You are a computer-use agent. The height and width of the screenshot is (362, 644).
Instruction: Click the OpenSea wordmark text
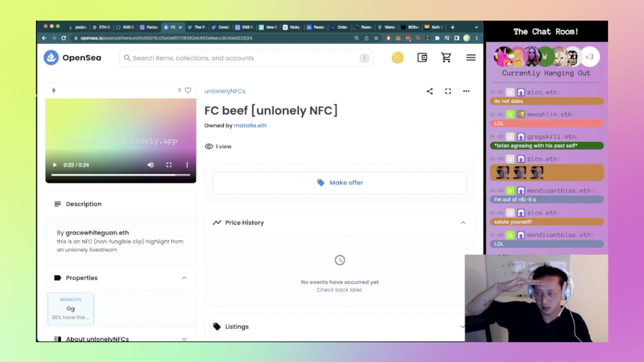pos(82,58)
